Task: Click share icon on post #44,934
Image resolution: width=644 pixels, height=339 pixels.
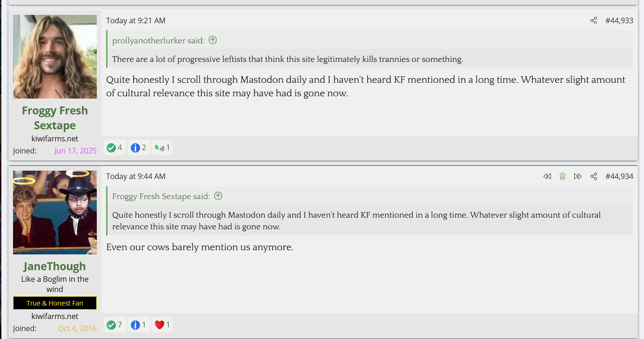Action: (594, 176)
